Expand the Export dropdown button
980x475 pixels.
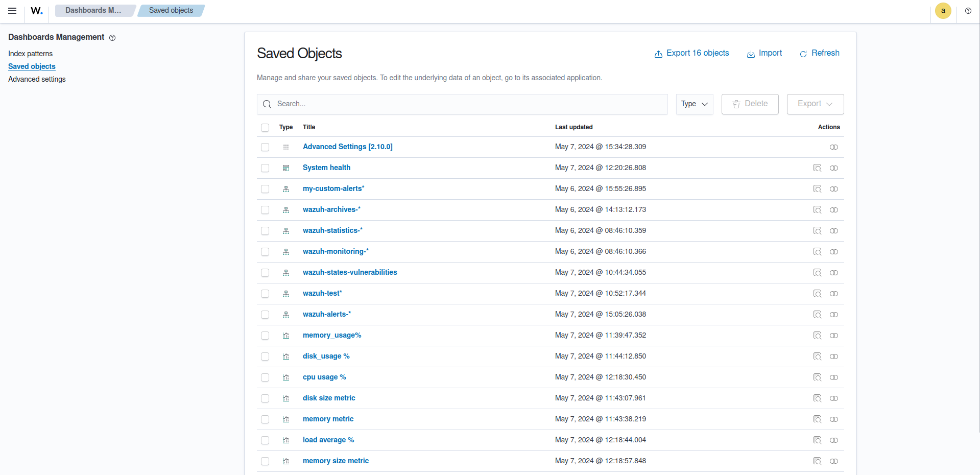coord(815,104)
